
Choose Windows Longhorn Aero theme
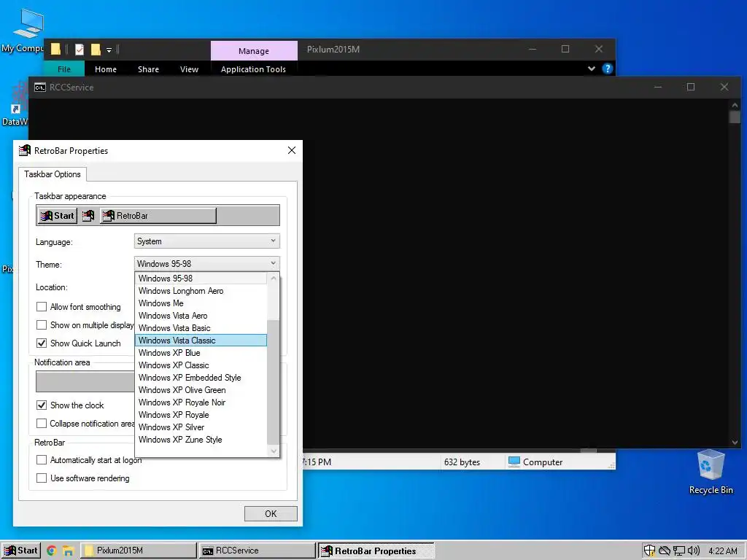click(x=201, y=290)
